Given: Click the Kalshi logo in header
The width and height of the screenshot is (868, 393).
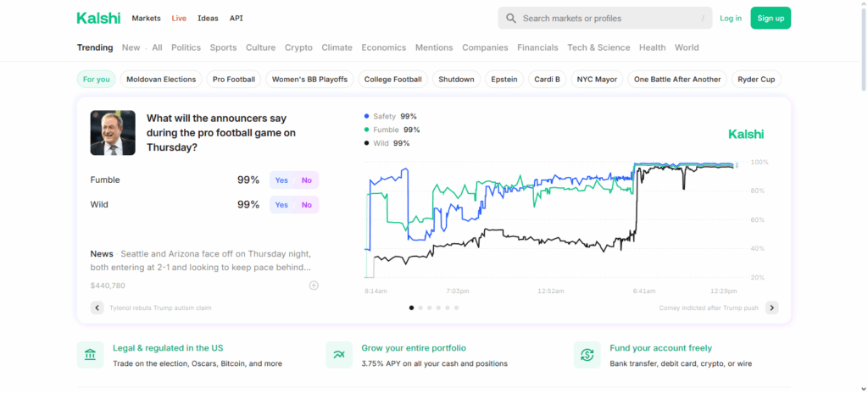Looking at the screenshot, I should (98, 18).
